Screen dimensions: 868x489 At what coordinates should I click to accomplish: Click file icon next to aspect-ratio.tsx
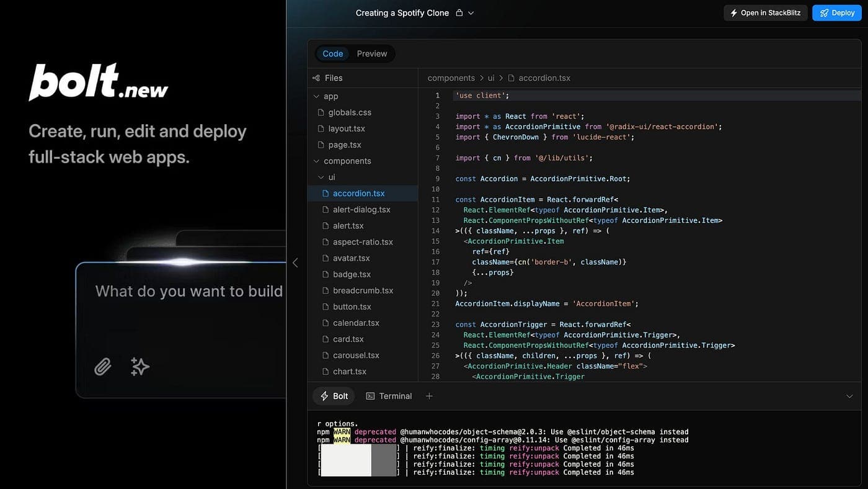point(325,241)
